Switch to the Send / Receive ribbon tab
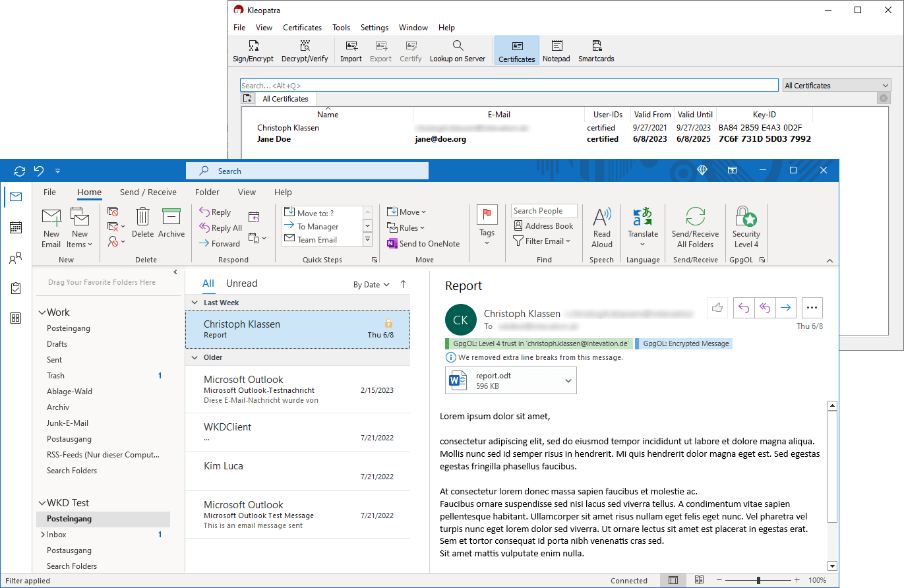This screenshot has height=588, width=904. [x=148, y=192]
